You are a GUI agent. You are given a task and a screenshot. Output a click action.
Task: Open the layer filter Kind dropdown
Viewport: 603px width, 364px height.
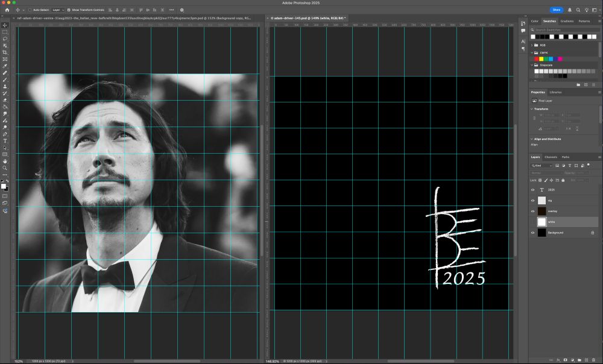click(541, 166)
